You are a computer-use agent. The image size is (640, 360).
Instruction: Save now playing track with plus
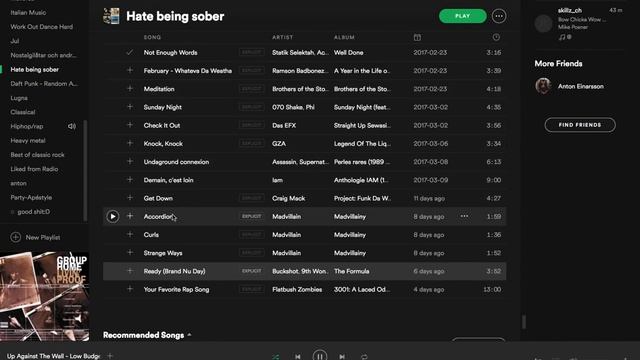point(110,356)
